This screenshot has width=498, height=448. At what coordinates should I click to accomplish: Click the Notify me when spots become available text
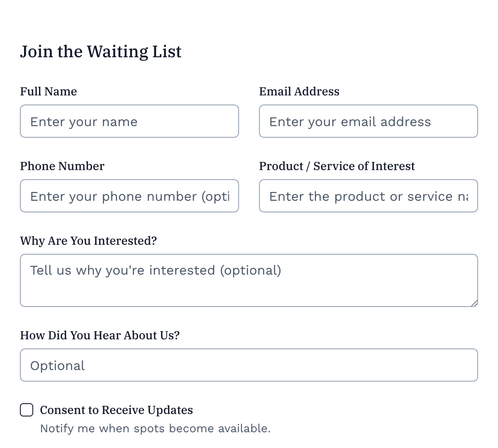pos(155,428)
